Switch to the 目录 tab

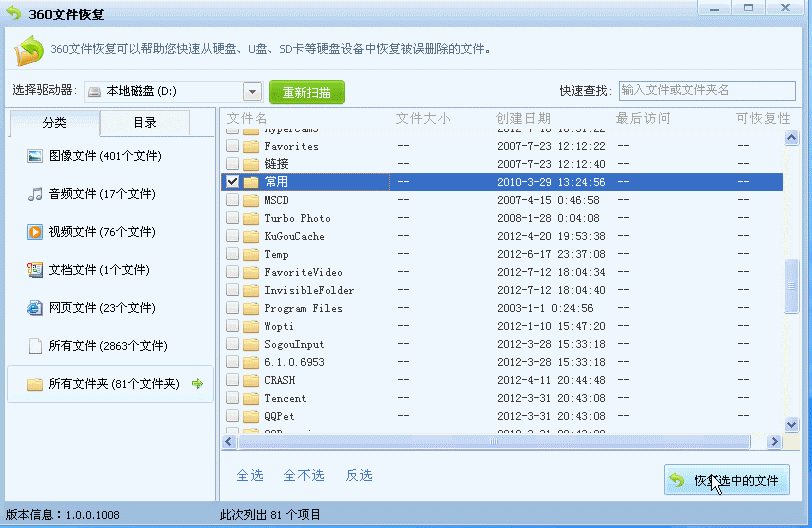tap(145, 123)
